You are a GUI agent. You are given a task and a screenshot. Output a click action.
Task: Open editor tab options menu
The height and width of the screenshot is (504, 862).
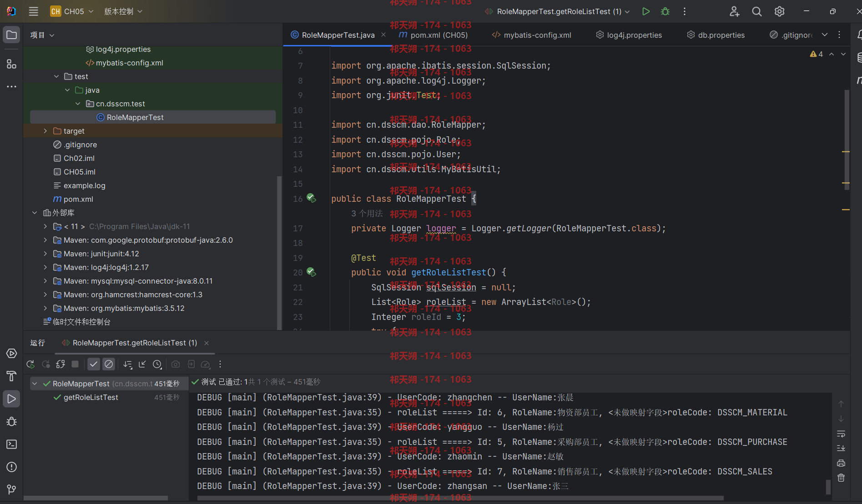pos(839,35)
